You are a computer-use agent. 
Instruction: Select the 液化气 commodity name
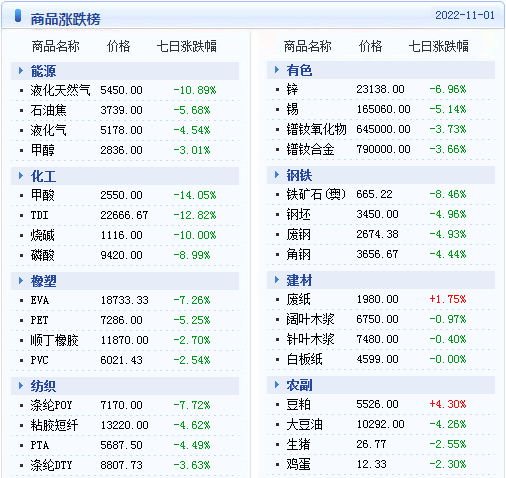(x=48, y=130)
